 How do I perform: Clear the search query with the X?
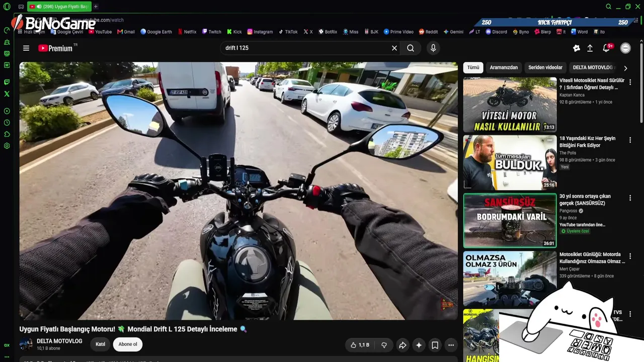(394, 48)
